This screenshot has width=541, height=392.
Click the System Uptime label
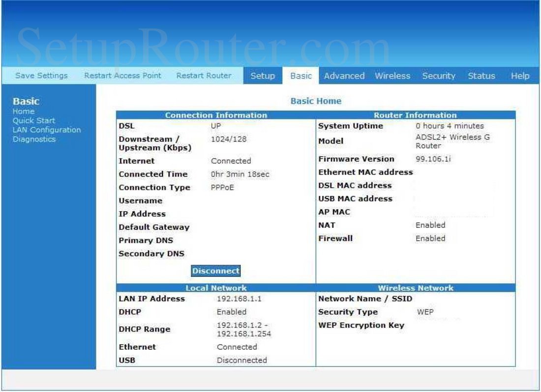point(351,126)
